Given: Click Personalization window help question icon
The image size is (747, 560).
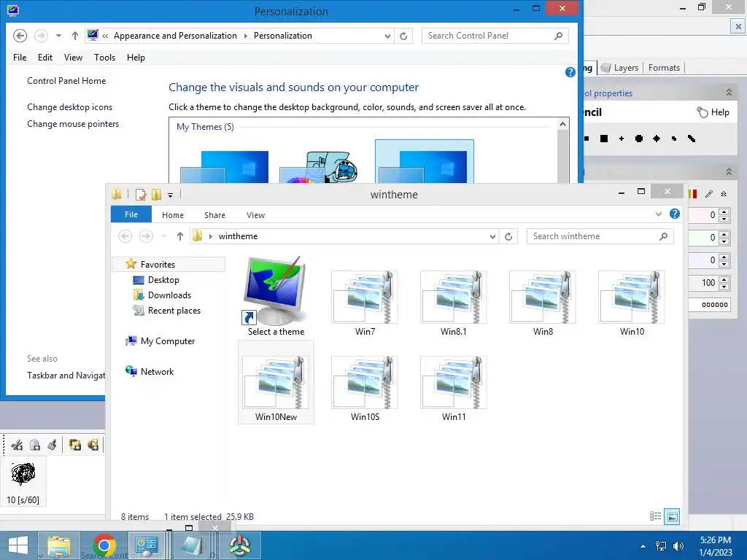Looking at the screenshot, I should tap(570, 72).
